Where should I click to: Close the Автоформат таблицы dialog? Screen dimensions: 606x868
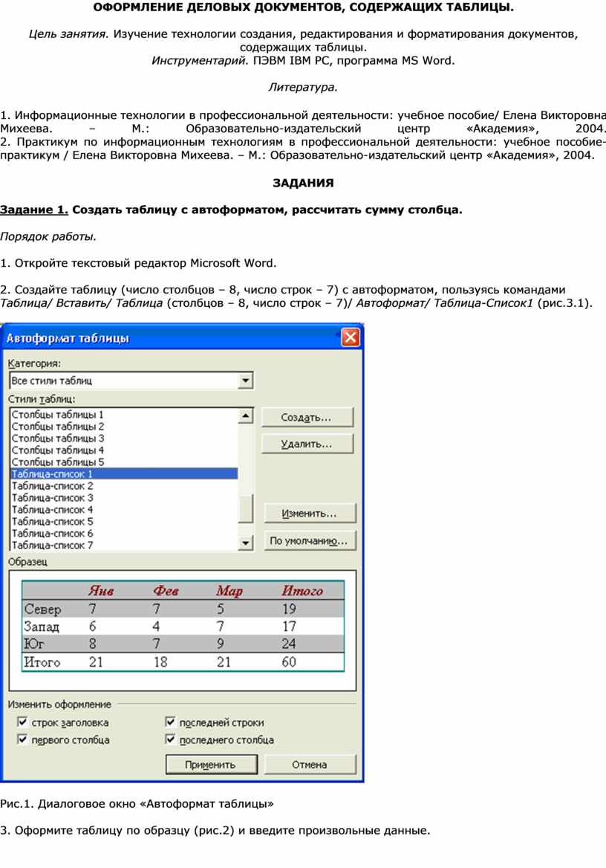pos(351,337)
